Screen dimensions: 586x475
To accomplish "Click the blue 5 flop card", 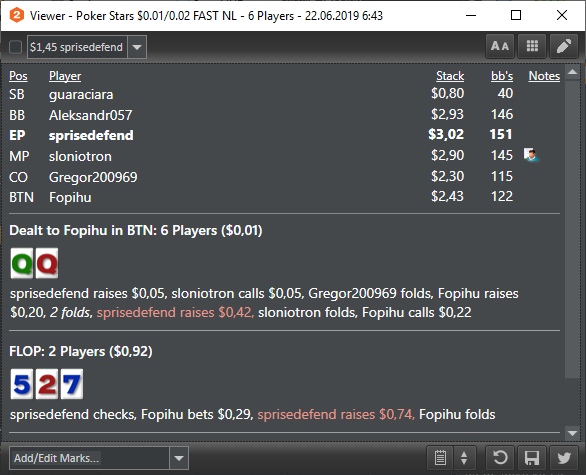I will point(22,384).
